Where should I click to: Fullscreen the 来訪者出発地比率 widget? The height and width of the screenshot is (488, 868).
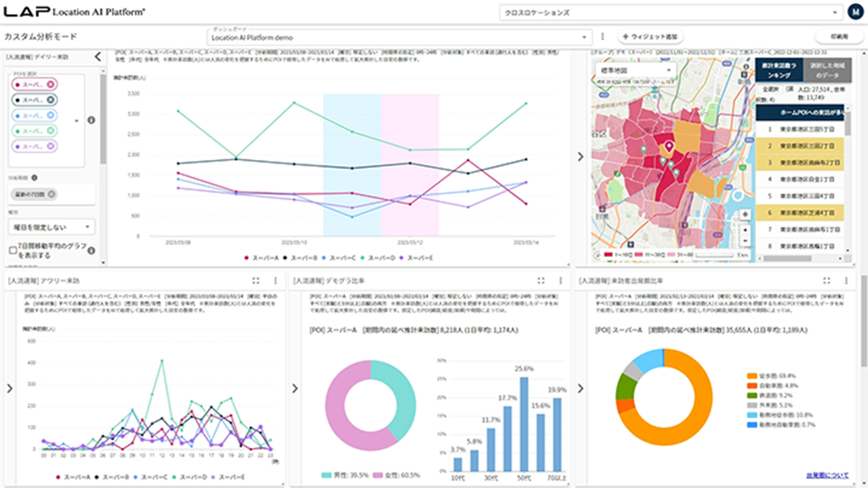(826, 281)
